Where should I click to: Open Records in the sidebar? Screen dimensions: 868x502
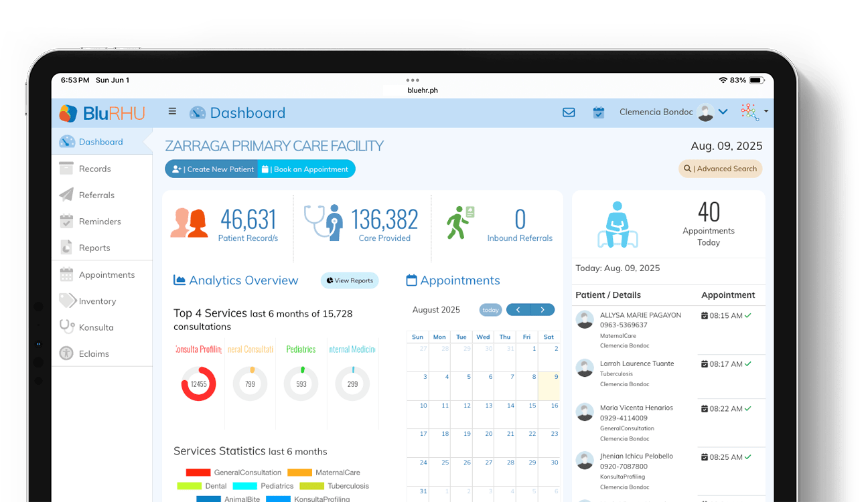(94, 169)
